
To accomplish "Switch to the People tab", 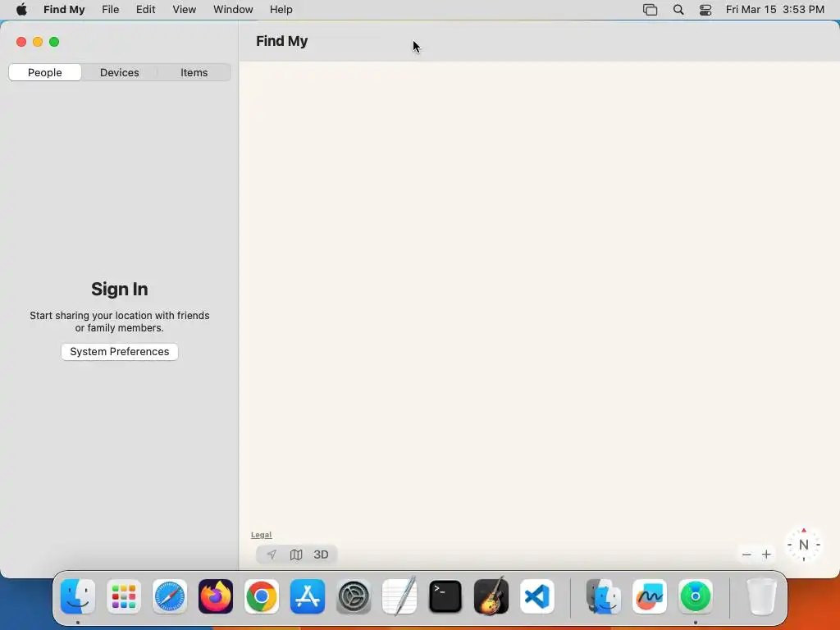I will (x=45, y=72).
